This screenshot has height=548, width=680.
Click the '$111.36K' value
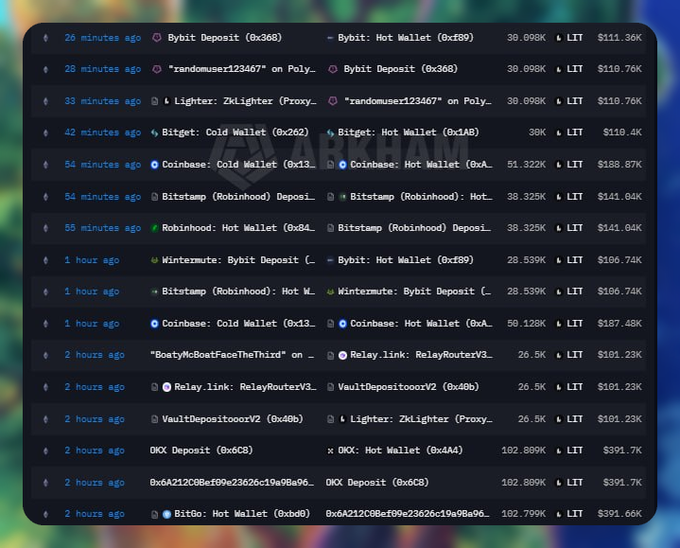pyautogui.click(x=619, y=38)
